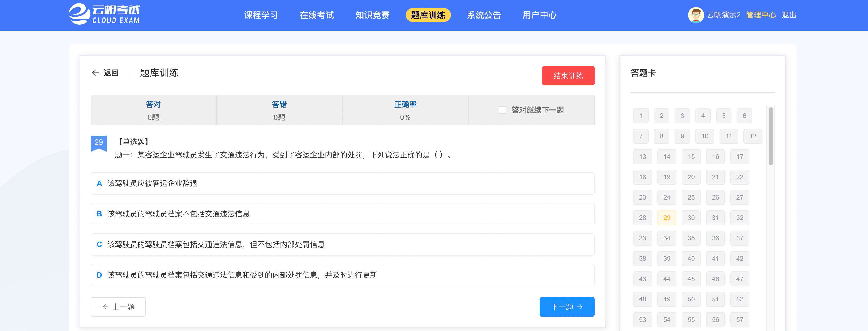Jump to question 49 on the answer card

[x=667, y=299]
